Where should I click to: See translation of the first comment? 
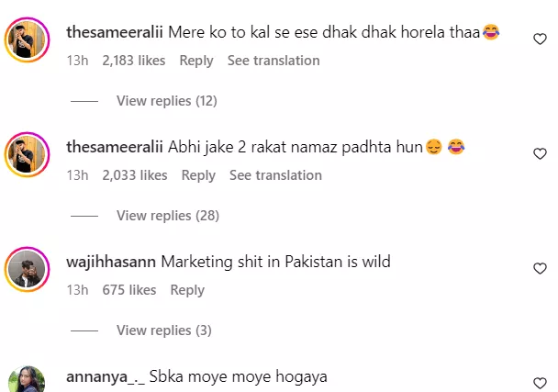[x=273, y=61]
